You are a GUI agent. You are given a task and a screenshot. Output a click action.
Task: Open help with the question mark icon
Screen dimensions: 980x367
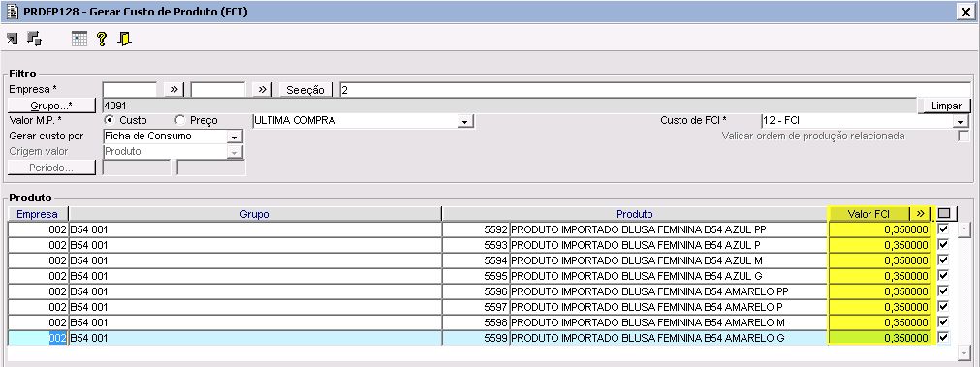tap(102, 39)
